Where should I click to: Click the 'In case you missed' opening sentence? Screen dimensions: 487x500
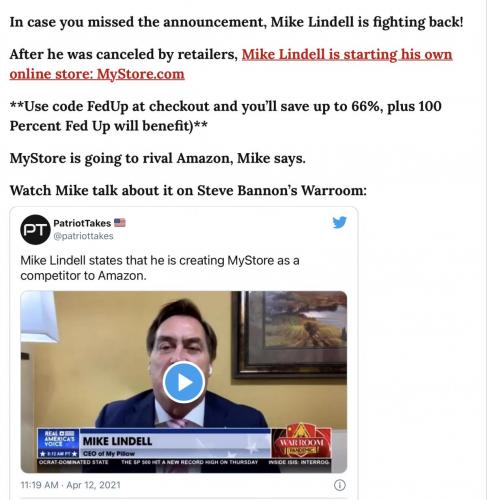pyautogui.click(x=236, y=22)
